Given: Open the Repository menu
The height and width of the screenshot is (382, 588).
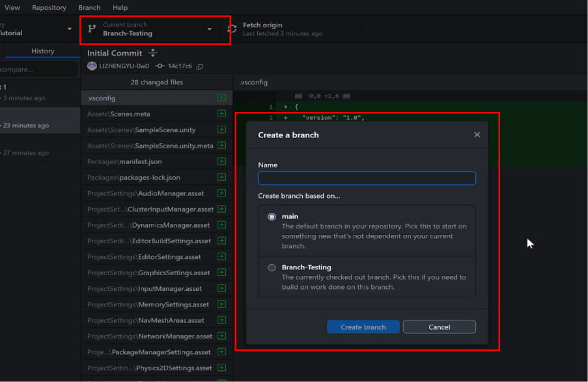Looking at the screenshot, I should point(49,7).
